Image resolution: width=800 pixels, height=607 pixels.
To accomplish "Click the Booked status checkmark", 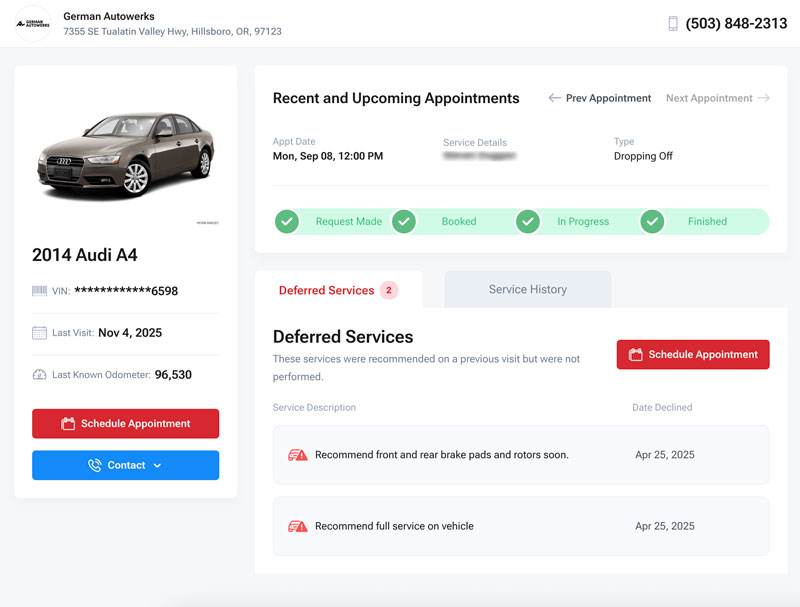I will pos(404,221).
